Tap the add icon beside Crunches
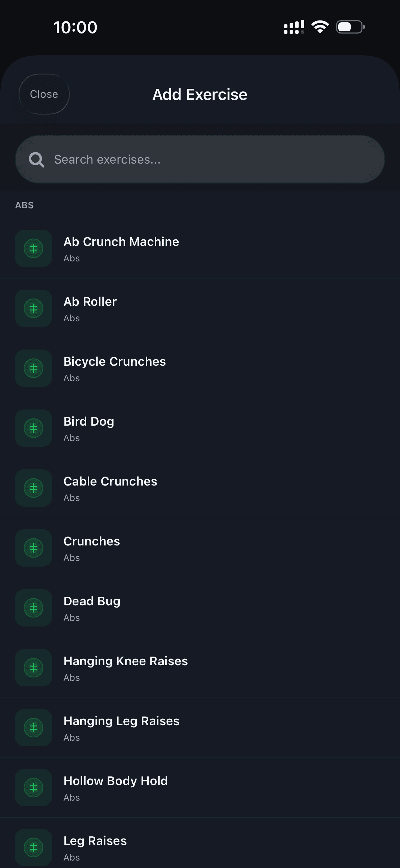The image size is (400, 868). pyautogui.click(x=33, y=548)
